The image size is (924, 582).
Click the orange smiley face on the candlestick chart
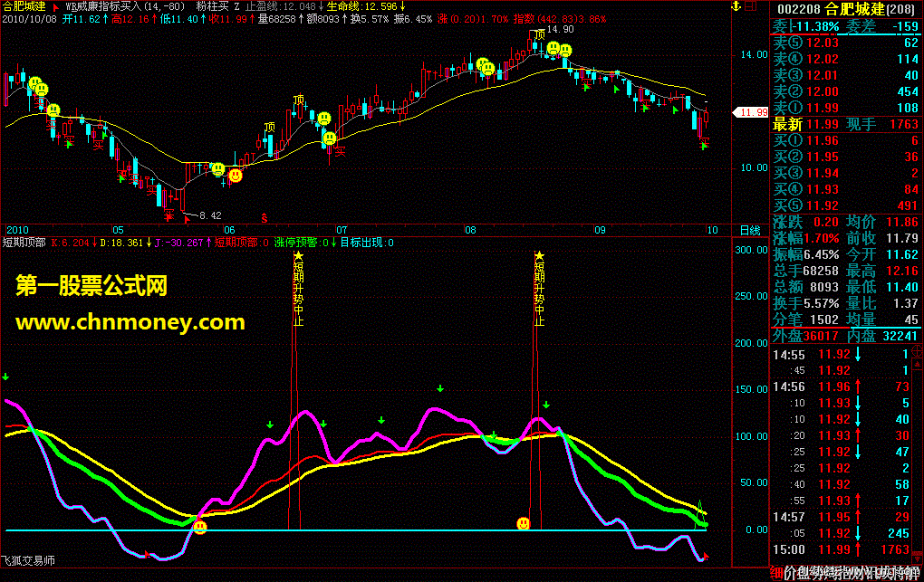(x=236, y=176)
